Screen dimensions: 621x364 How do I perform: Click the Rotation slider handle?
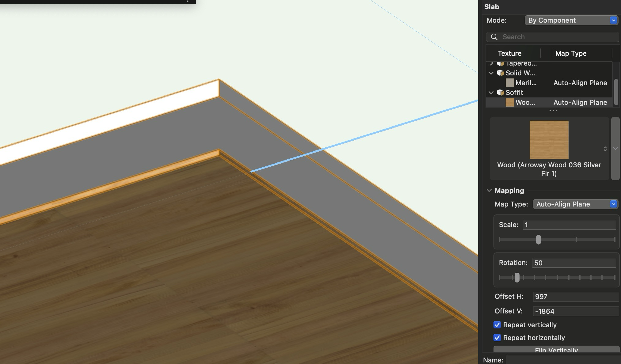pyautogui.click(x=517, y=278)
